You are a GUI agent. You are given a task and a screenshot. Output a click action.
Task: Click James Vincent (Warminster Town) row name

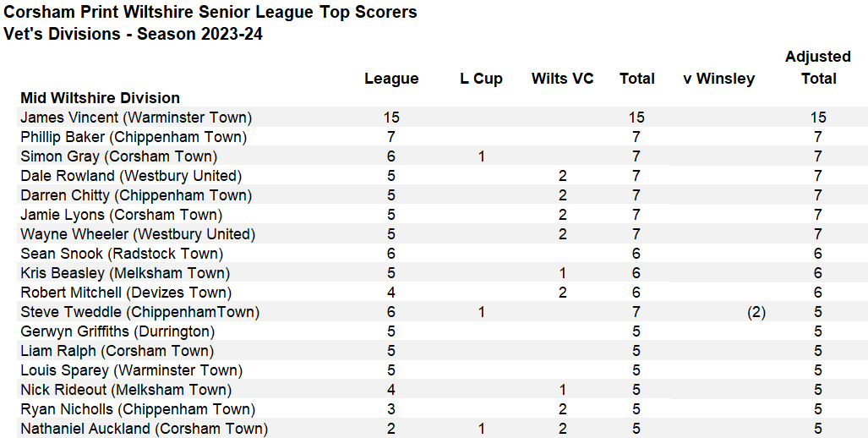click(x=136, y=118)
